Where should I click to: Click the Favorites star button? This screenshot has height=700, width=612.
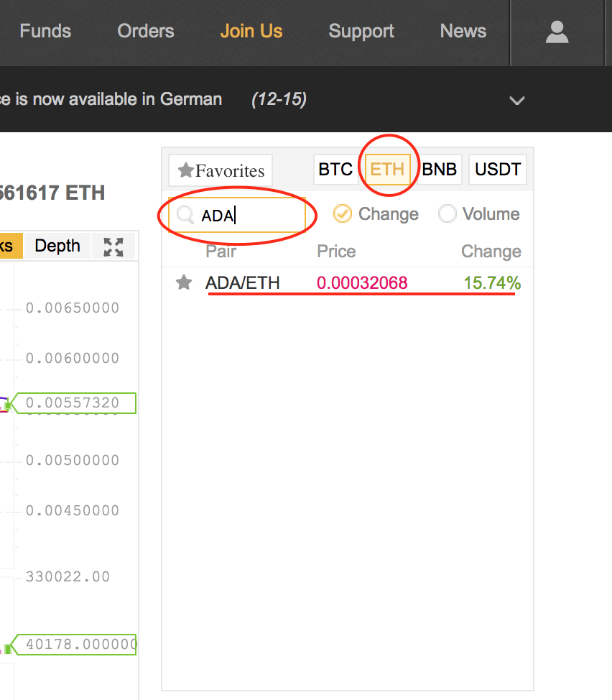[221, 170]
